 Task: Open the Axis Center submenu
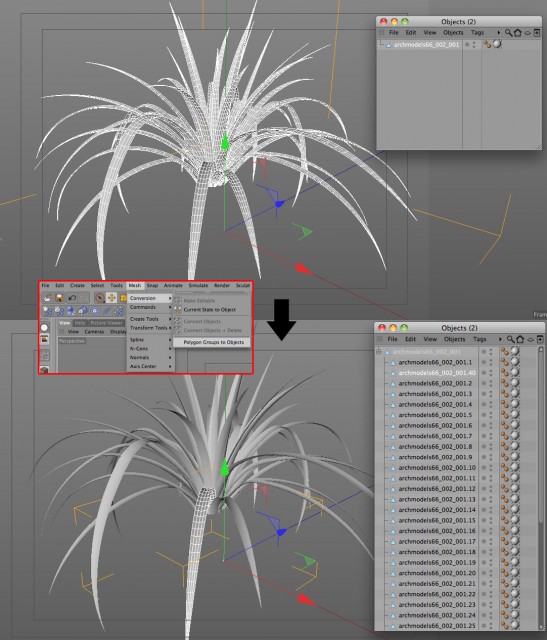tap(150, 366)
